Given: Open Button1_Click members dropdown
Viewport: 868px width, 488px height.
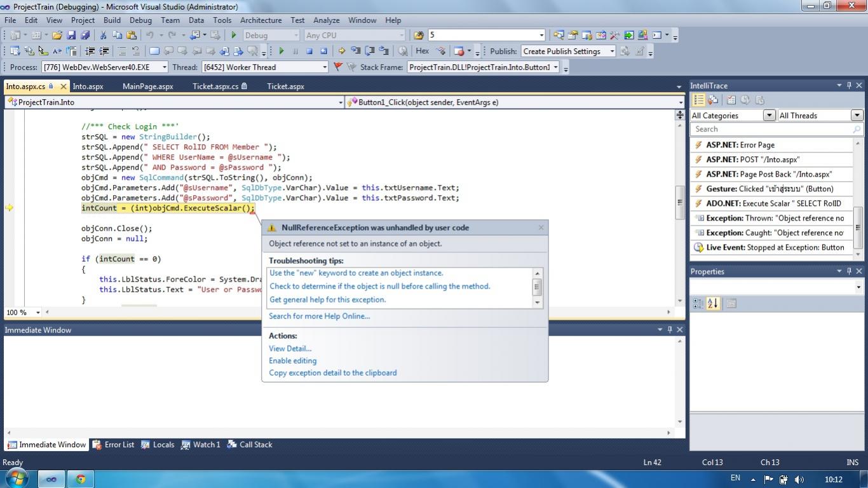Looking at the screenshot, I should pos(515,102).
